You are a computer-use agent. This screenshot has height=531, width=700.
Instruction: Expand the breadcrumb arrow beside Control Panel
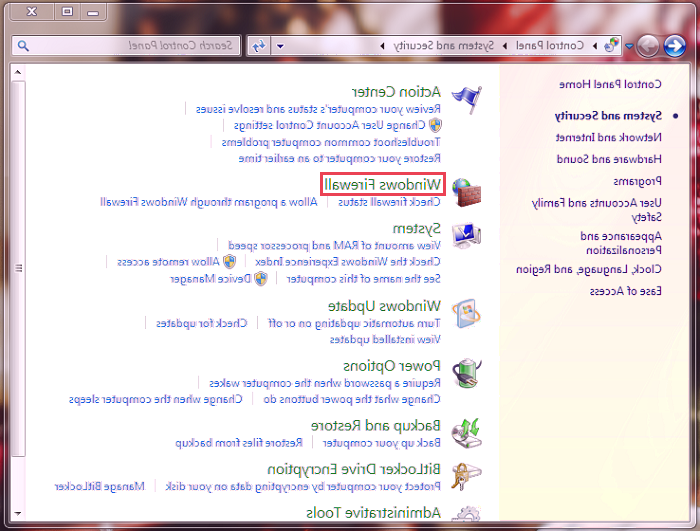coord(505,46)
